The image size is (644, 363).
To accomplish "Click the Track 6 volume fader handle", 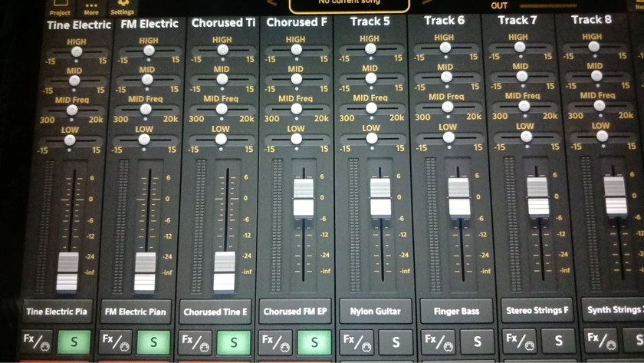I will tap(459, 196).
